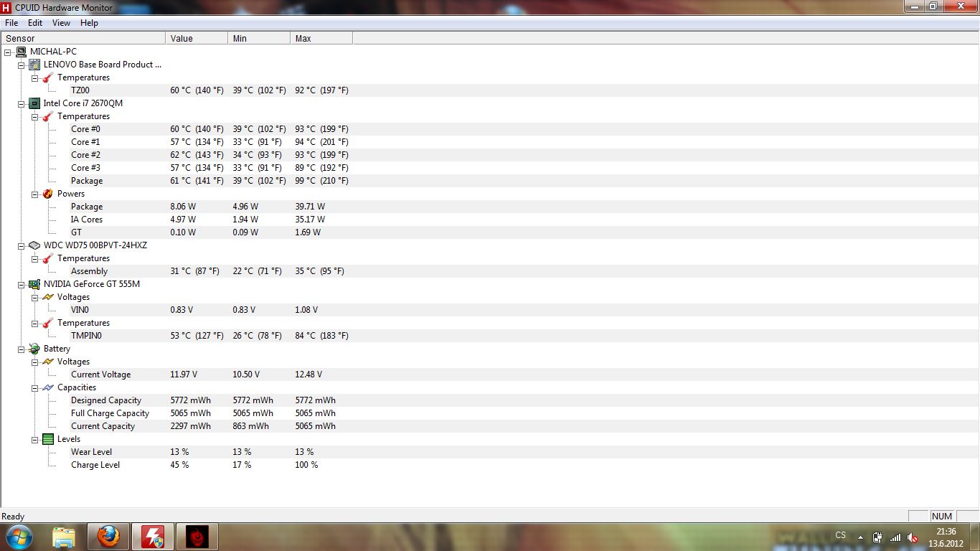Click the LENOVO motherboard icon
Image resolution: width=980 pixels, height=551 pixels.
pos(34,65)
